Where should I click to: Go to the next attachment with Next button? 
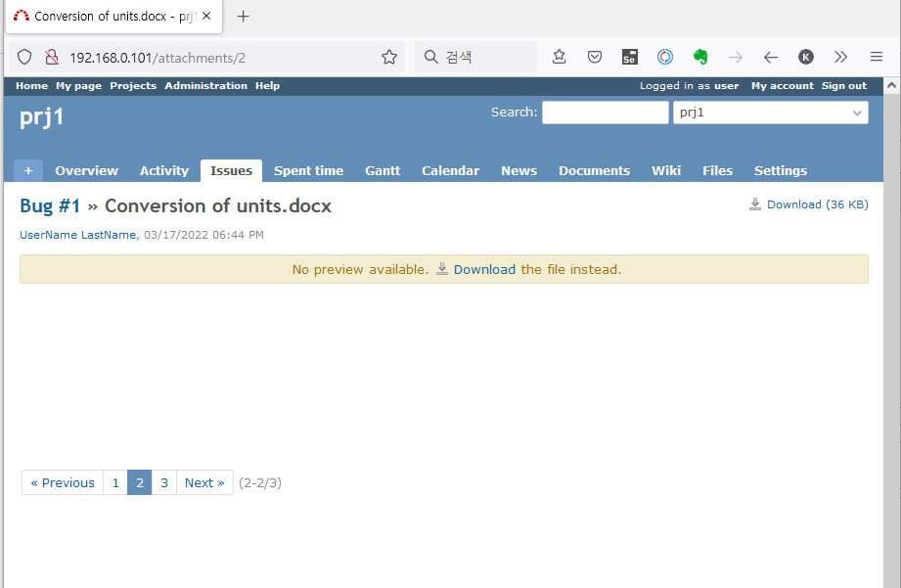point(203,481)
